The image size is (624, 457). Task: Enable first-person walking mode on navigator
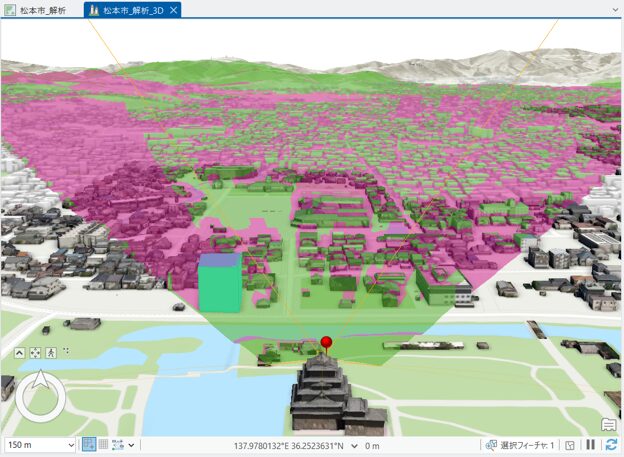pos(51,352)
